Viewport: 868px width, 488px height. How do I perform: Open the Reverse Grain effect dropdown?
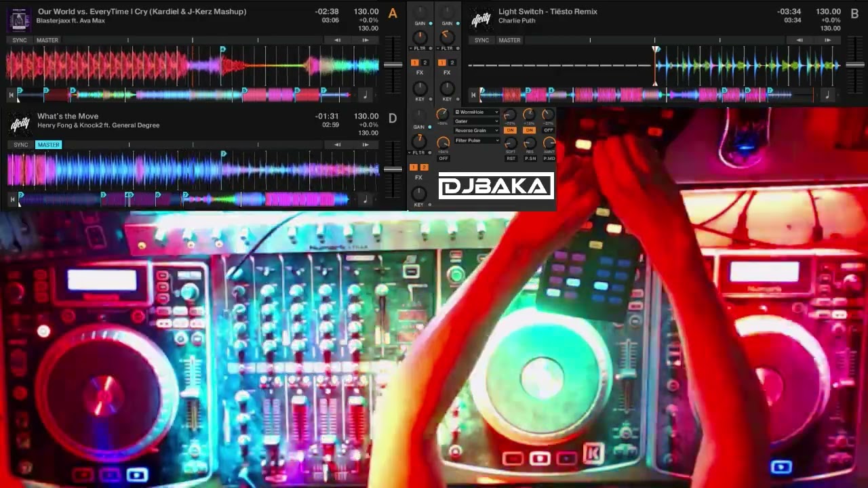(x=476, y=130)
